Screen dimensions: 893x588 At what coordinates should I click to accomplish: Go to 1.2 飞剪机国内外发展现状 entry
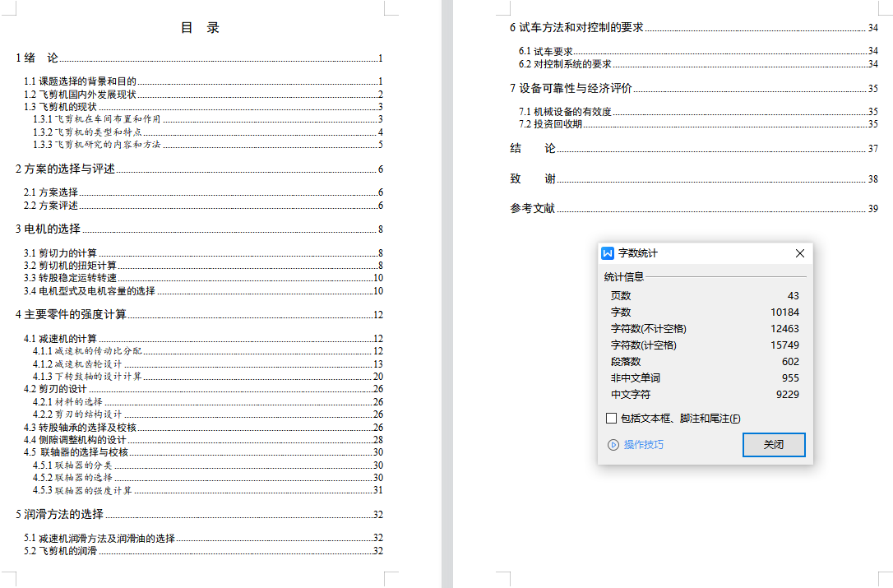pos(80,94)
